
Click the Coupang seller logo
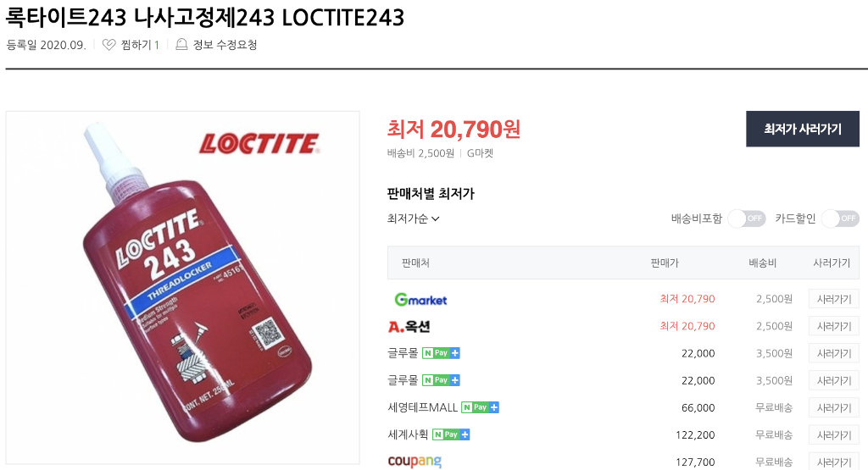click(x=415, y=462)
